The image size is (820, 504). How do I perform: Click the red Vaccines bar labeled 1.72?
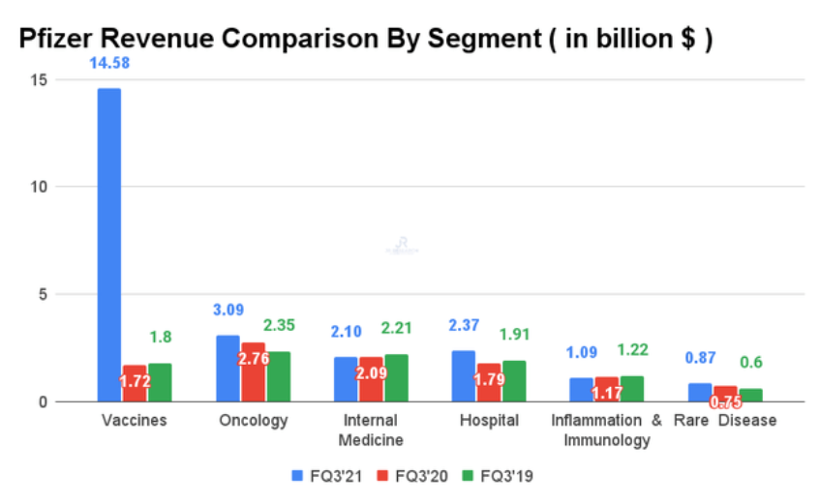click(135, 383)
